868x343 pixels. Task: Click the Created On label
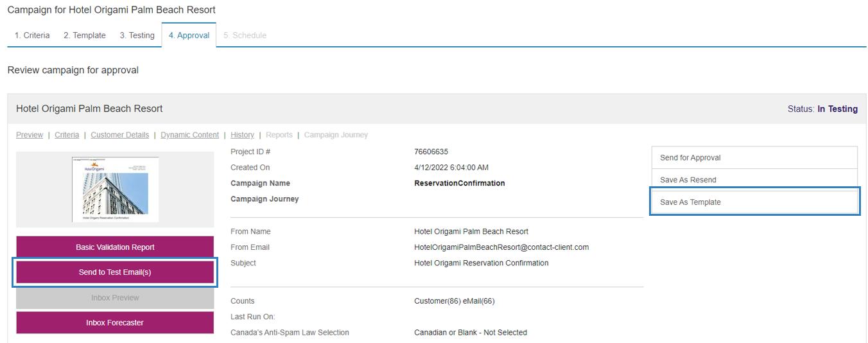tap(250, 168)
